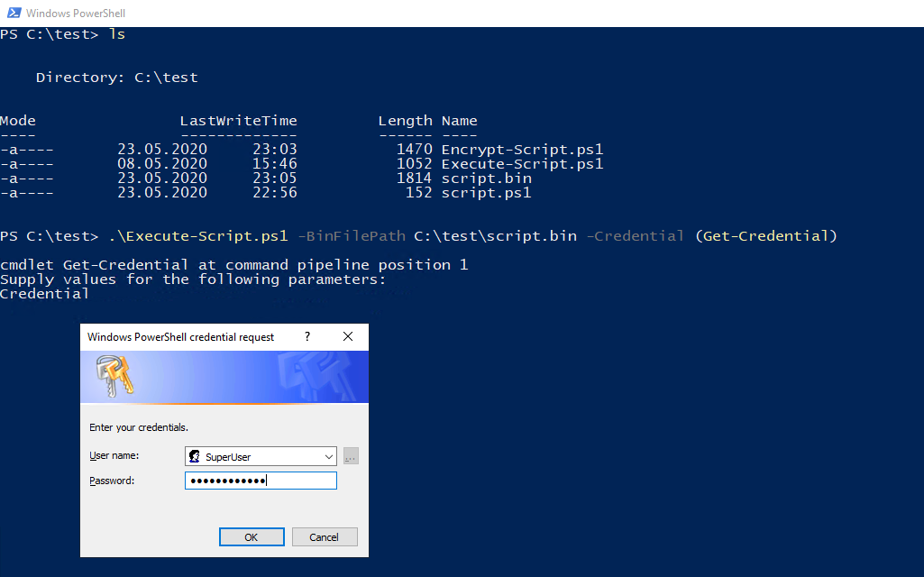Click the script.bin file name in listing
Viewport: 924px width, 577px height.
point(487,179)
